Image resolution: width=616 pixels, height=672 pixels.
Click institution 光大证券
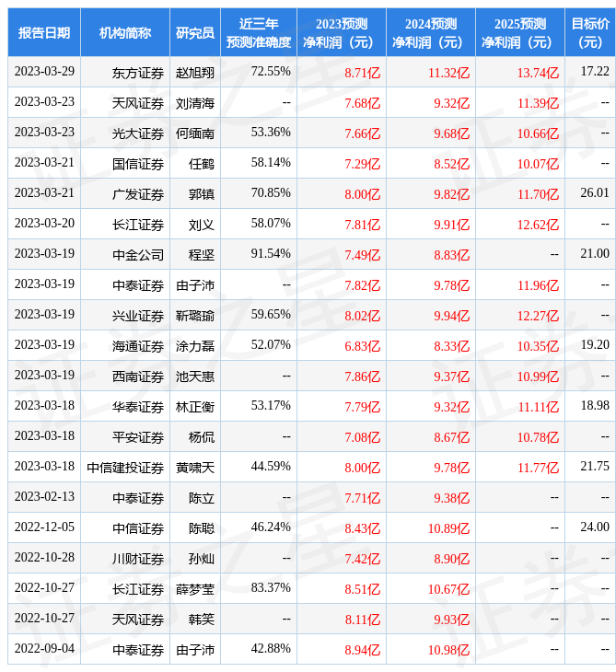137,133
